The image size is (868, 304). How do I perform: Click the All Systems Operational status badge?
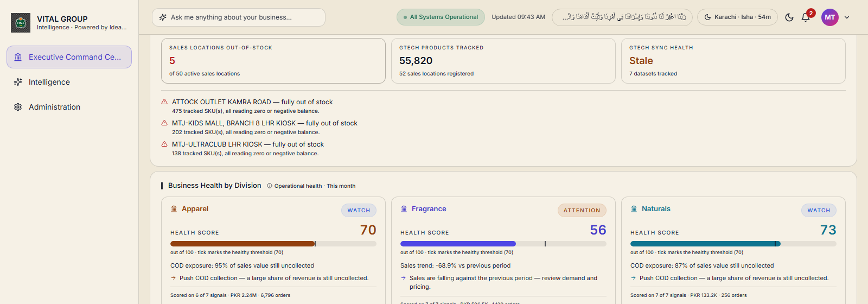click(441, 17)
